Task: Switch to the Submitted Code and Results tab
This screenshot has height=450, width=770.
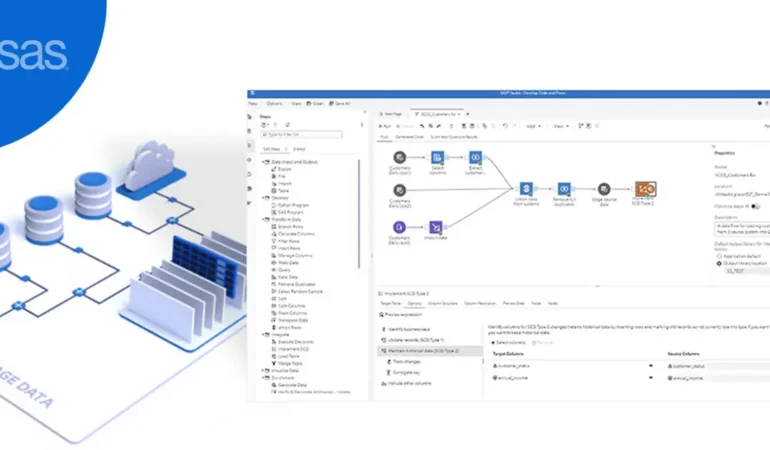Action: 454,137
